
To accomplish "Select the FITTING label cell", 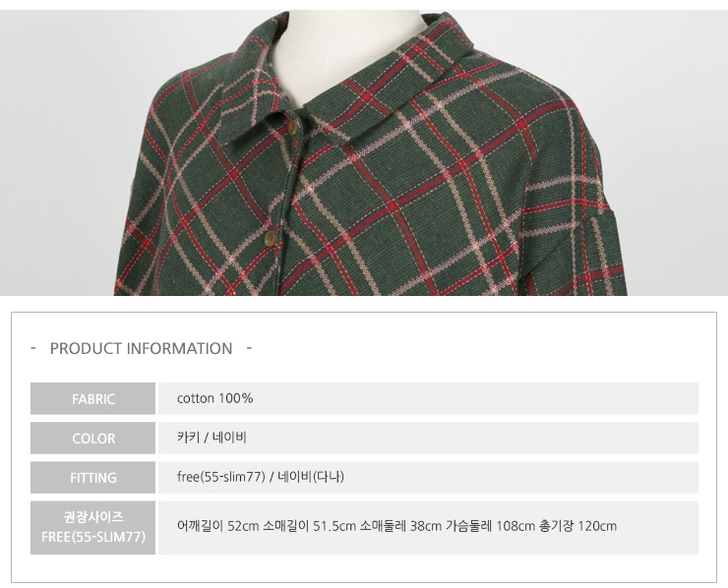I will point(92,478).
